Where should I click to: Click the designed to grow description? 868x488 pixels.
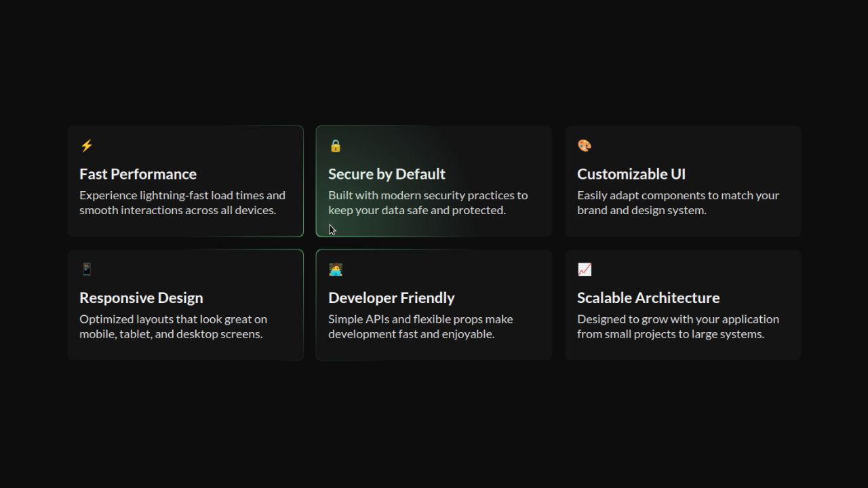point(677,327)
